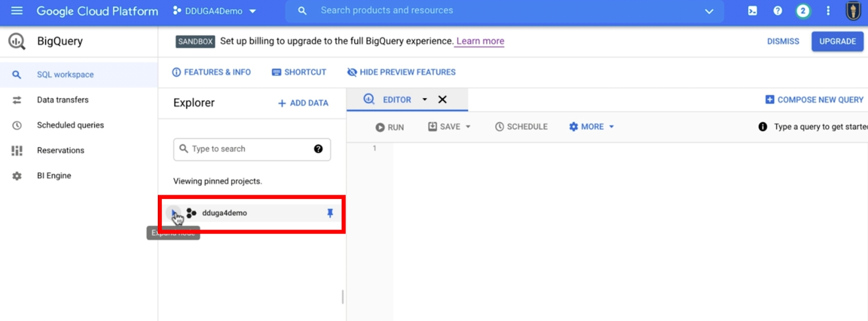Image resolution: width=868 pixels, height=321 pixels.
Task: Open notifications badge showing 2
Action: click(803, 11)
